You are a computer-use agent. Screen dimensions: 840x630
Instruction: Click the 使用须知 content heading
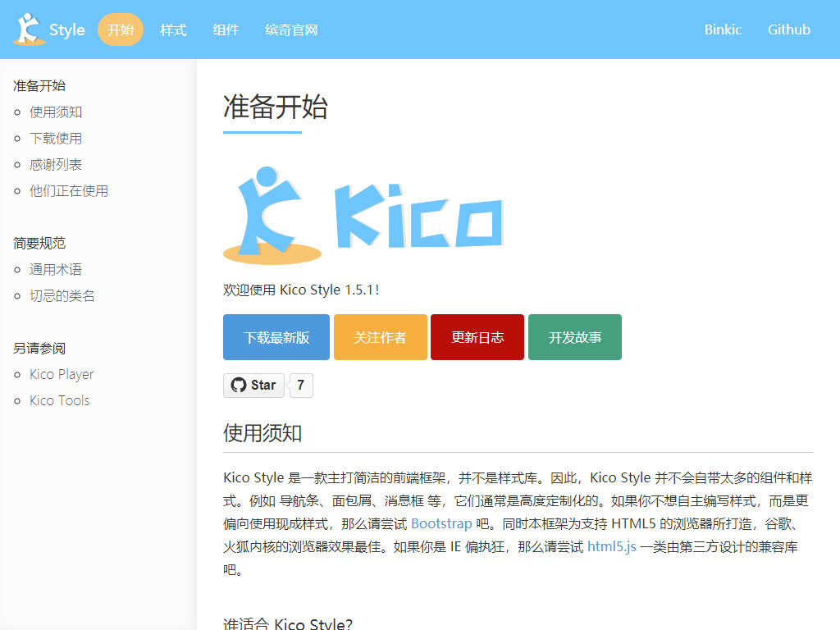(x=262, y=433)
